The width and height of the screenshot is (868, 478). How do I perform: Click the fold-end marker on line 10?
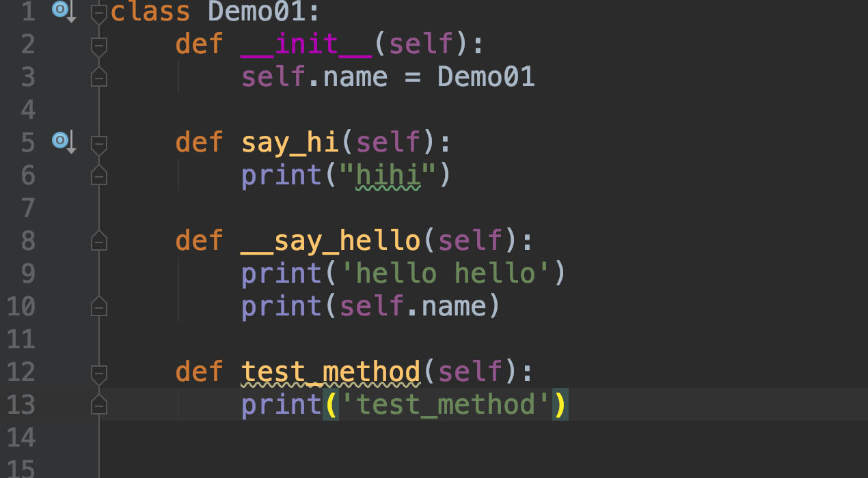99,306
